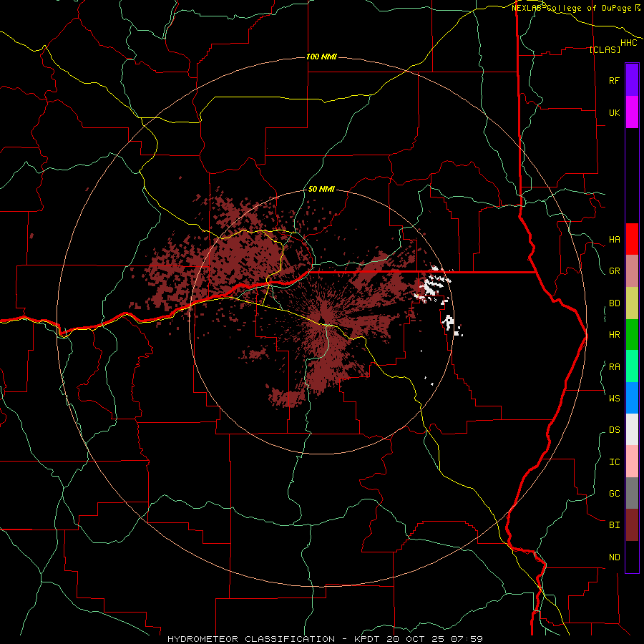Click the UK legend label
The image size is (644, 644).
point(614,112)
